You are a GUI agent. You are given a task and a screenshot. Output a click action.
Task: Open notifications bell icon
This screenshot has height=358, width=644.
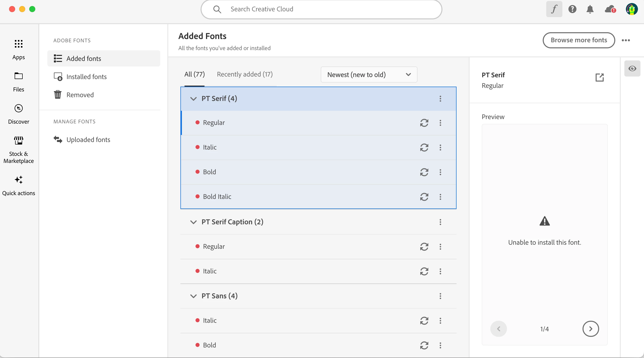click(x=590, y=9)
